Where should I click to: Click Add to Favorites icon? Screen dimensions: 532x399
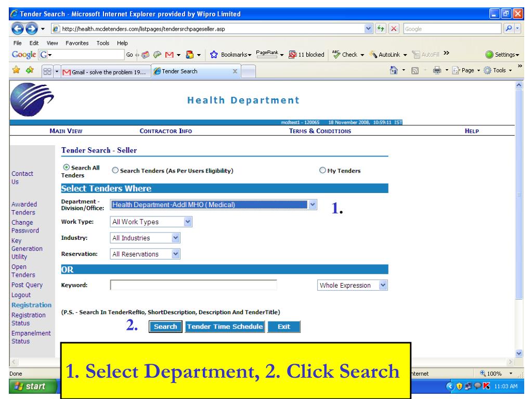[x=30, y=70]
